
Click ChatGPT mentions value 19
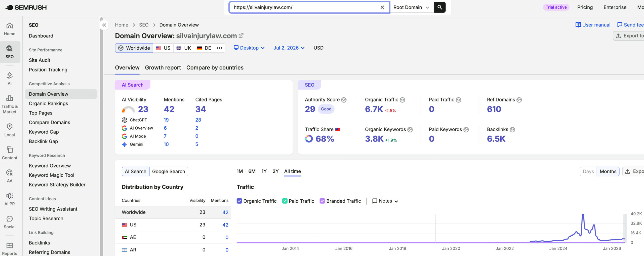click(166, 120)
